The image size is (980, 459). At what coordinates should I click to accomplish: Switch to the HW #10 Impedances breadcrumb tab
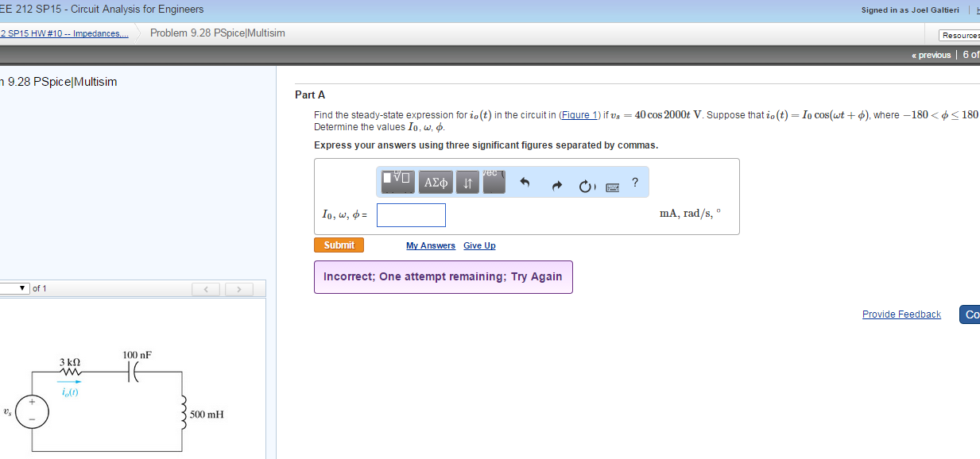coord(64,33)
